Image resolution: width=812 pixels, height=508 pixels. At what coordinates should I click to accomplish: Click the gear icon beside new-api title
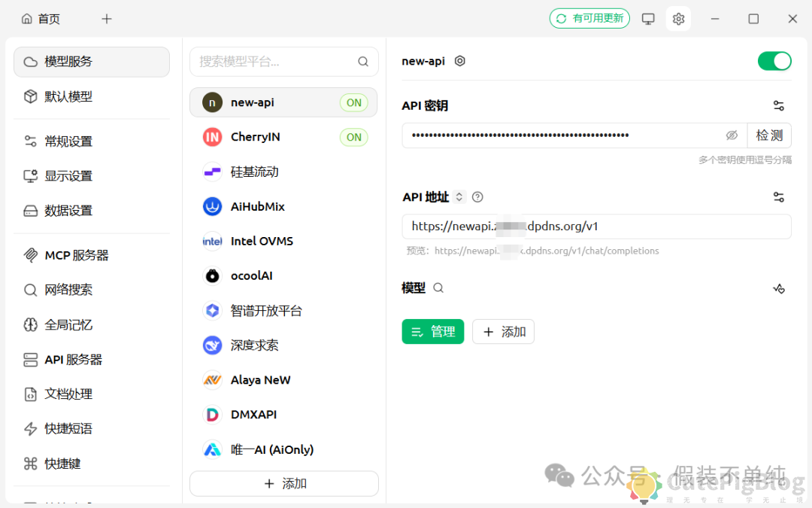coord(459,61)
